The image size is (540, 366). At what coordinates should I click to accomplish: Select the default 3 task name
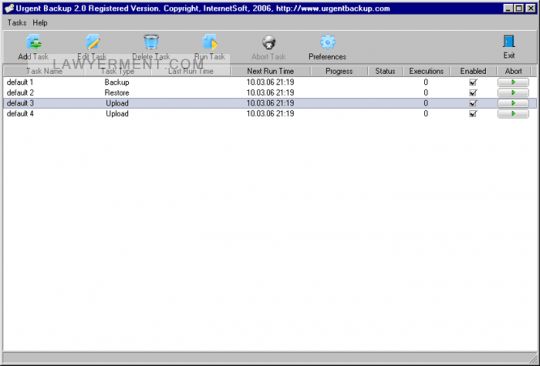coord(20,103)
